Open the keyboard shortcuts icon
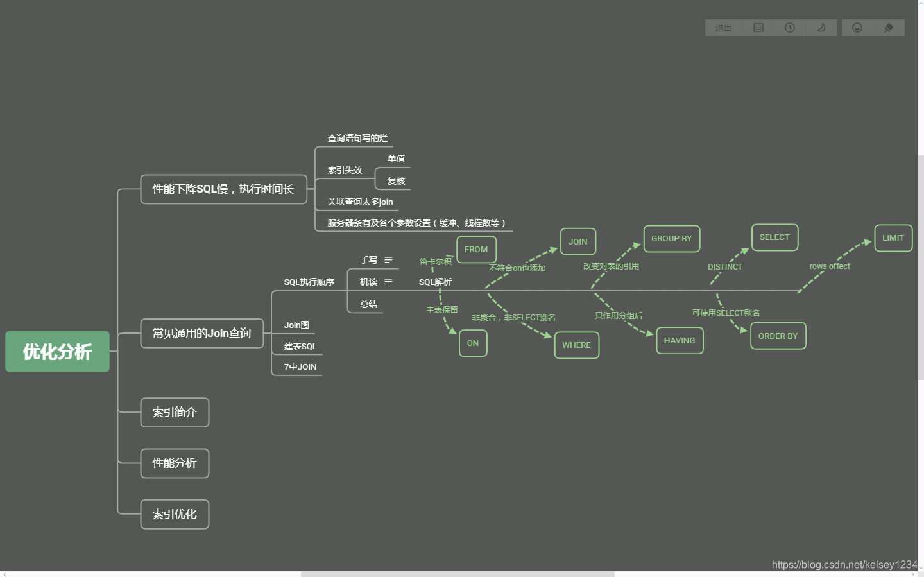The image size is (924, 577). (758, 28)
